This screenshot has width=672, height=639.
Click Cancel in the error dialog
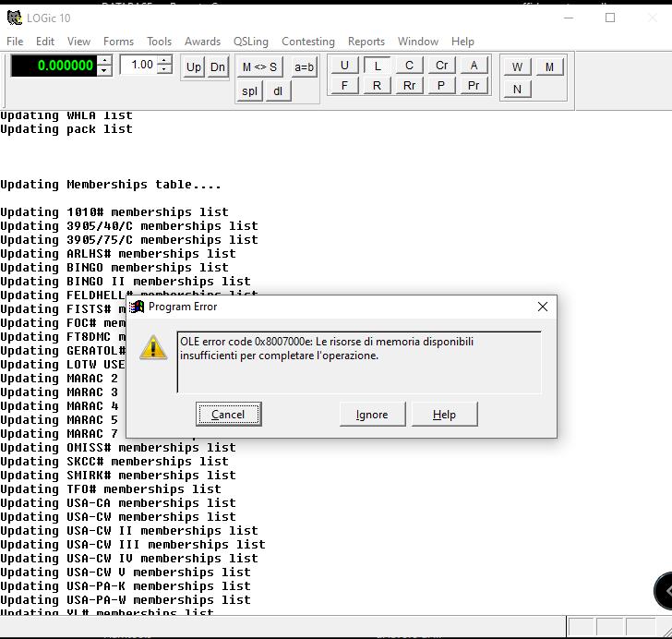pos(228,415)
